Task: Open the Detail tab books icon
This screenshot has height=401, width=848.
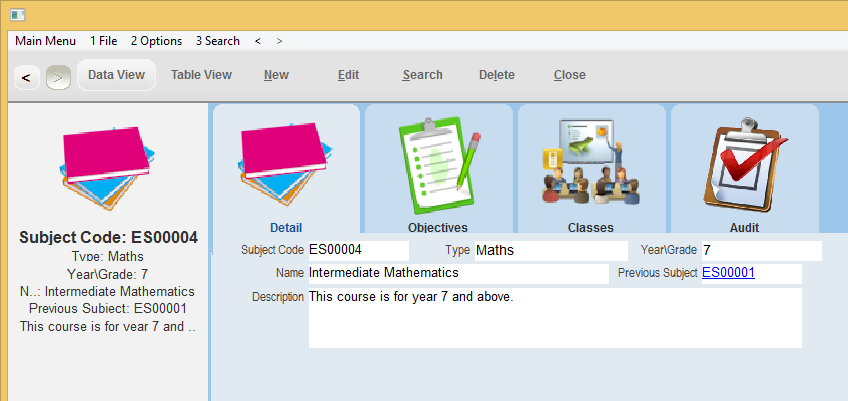Action: [286, 165]
